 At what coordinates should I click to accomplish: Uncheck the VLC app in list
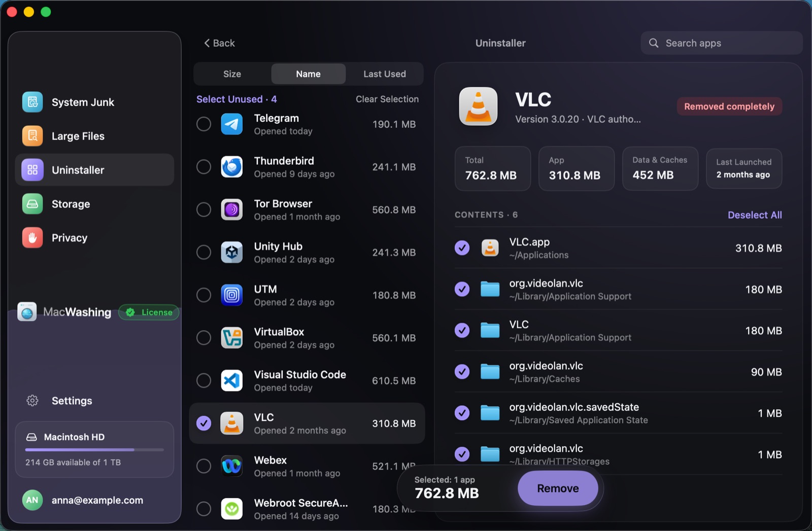(204, 423)
